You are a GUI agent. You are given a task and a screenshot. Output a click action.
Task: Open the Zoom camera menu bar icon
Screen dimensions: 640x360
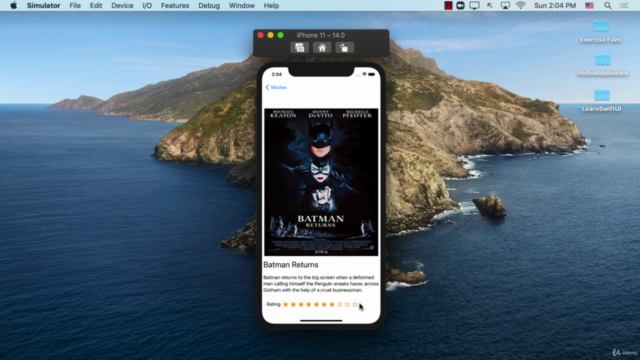pos(460,6)
